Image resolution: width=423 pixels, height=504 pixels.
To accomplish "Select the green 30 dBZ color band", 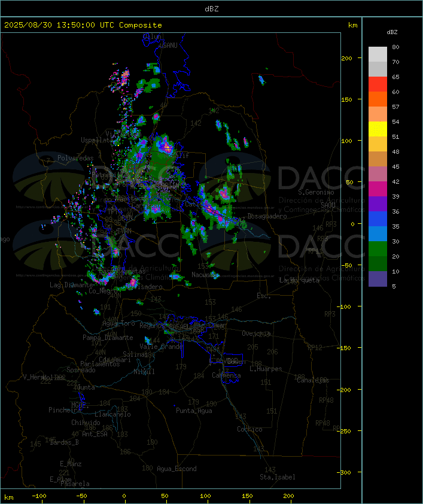I will [x=378, y=248].
